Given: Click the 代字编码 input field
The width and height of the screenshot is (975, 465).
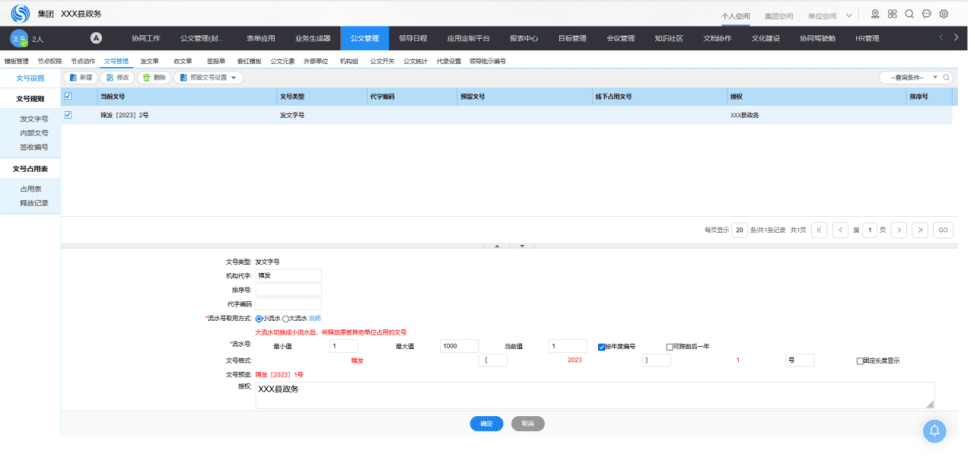Looking at the screenshot, I should [289, 304].
